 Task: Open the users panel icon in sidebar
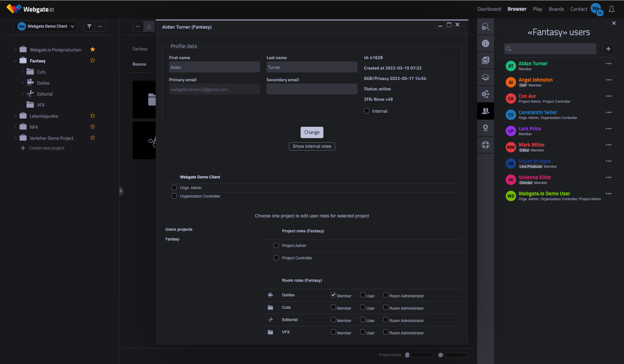coord(486,111)
